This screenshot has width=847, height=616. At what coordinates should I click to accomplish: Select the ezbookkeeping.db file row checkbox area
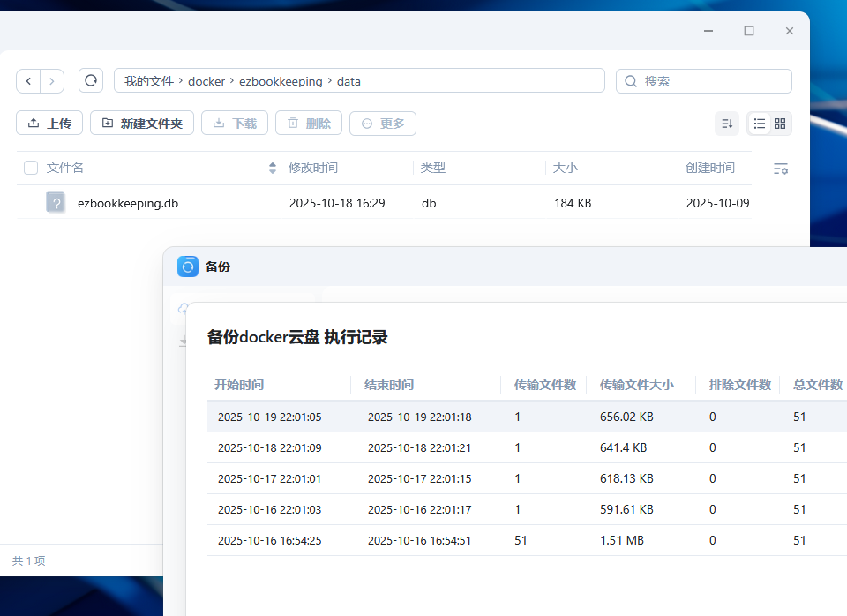pyautogui.click(x=30, y=202)
